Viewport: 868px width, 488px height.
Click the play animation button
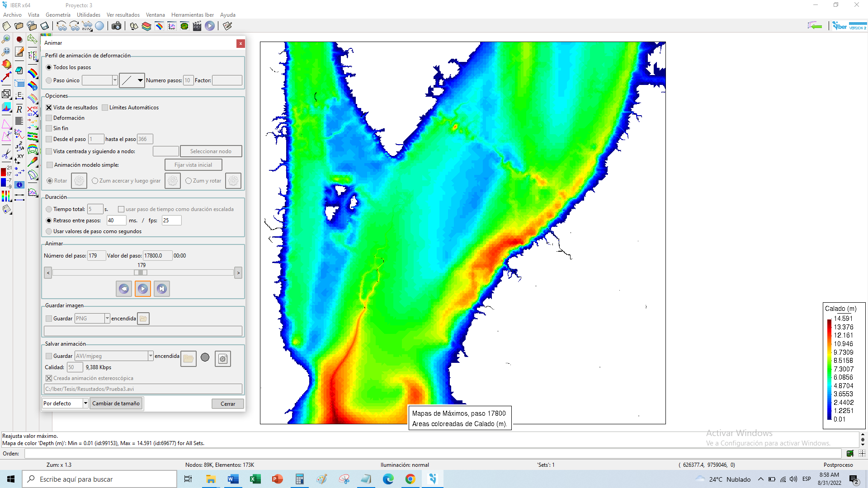(143, 289)
